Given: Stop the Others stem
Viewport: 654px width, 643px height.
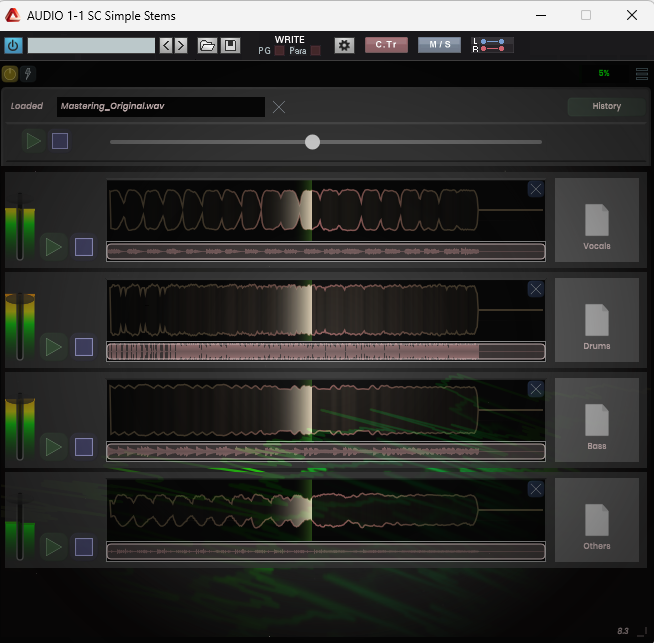Looking at the screenshot, I should pos(84,547).
